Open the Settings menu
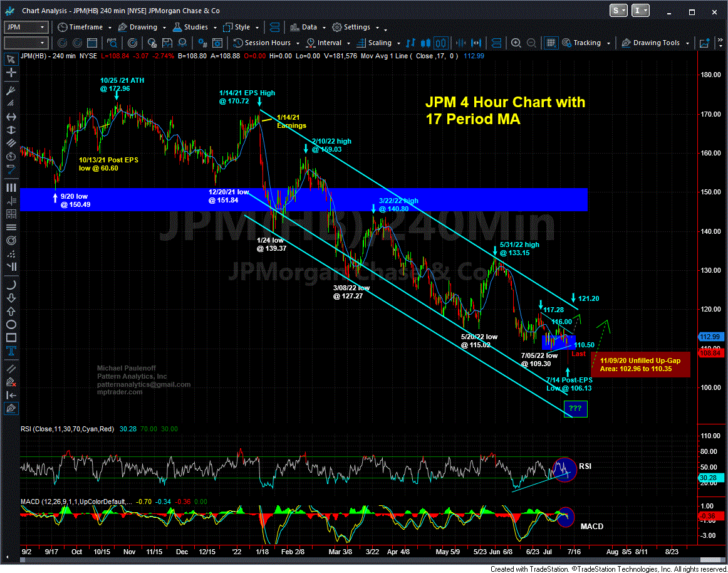Viewport: 728px width, 573px height. tap(355, 27)
